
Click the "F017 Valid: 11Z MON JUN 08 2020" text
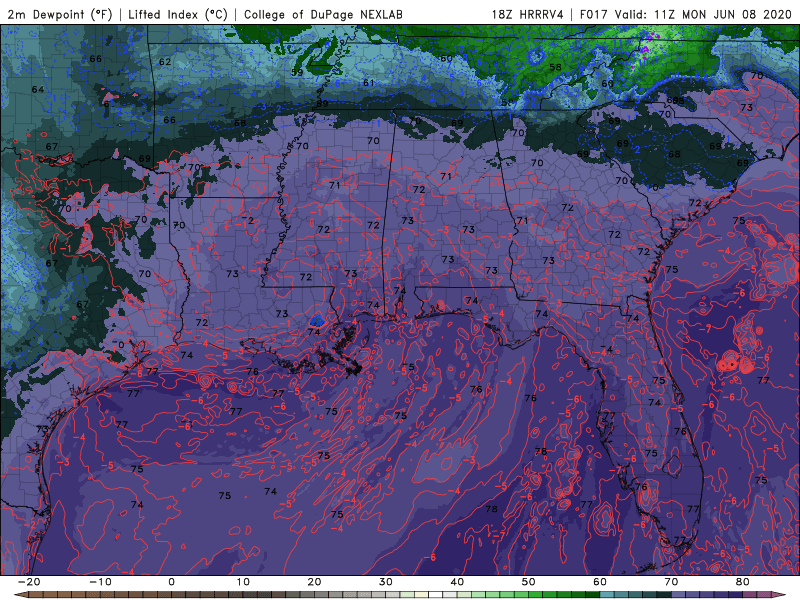click(686, 14)
